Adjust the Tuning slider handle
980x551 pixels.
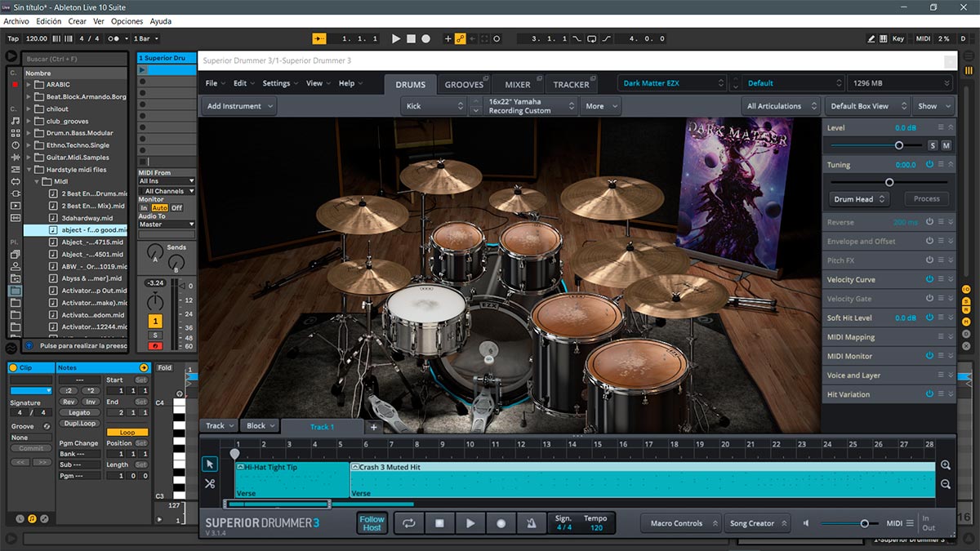pyautogui.click(x=889, y=182)
